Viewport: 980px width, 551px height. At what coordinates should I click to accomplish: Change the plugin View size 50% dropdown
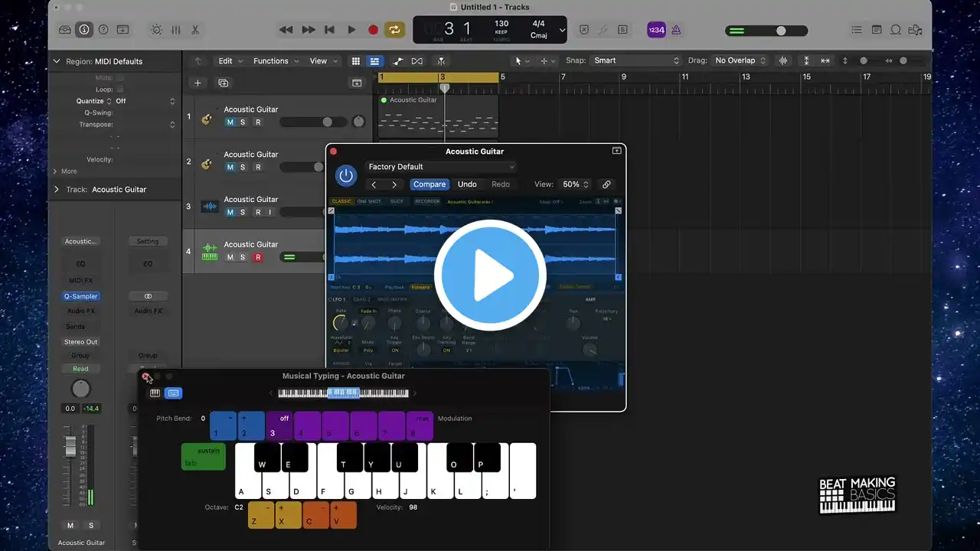point(576,184)
